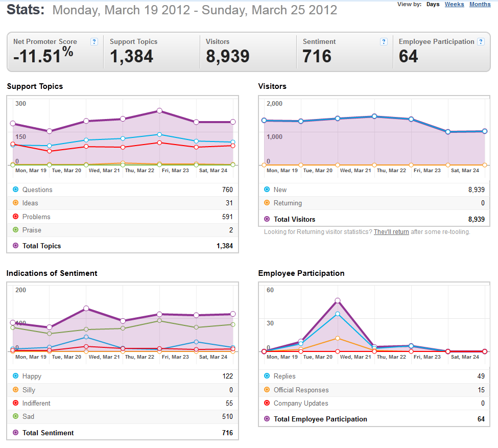Select the Support Topics summary tile

152,52
